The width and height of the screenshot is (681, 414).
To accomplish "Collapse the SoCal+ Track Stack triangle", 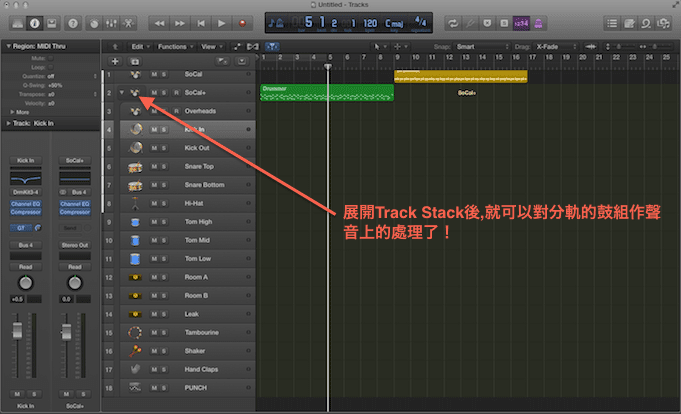I will pos(122,93).
